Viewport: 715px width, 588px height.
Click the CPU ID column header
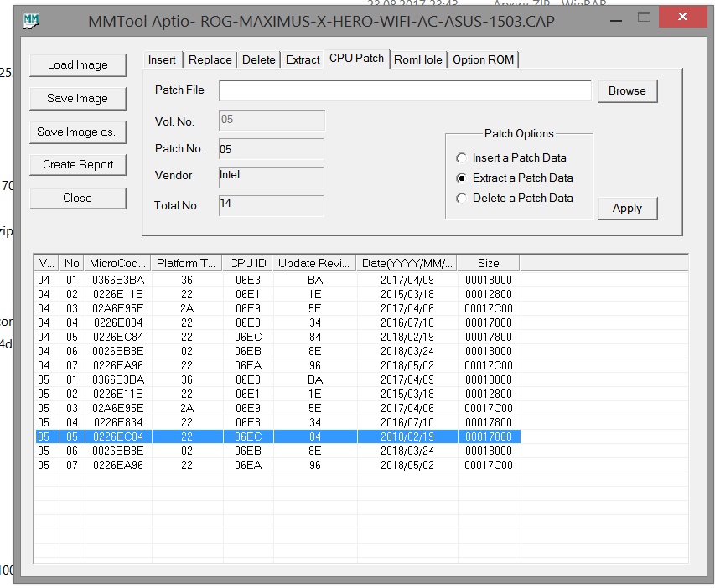coord(248,263)
